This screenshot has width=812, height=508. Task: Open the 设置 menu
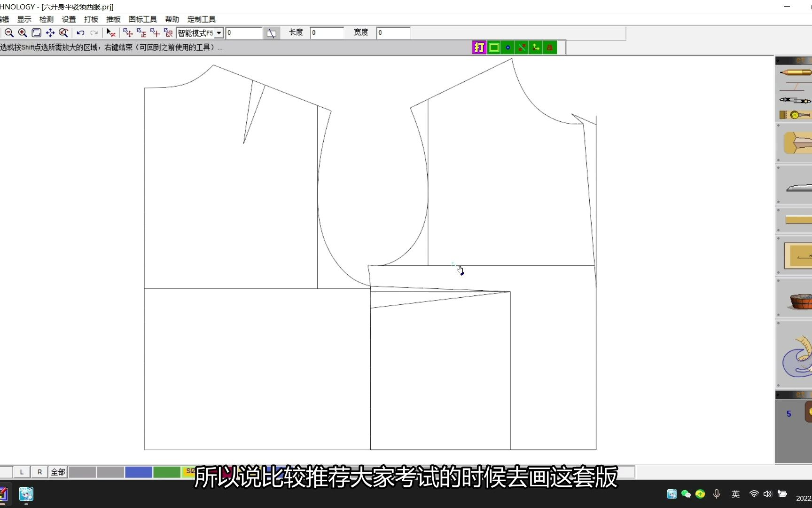[69, 19]
